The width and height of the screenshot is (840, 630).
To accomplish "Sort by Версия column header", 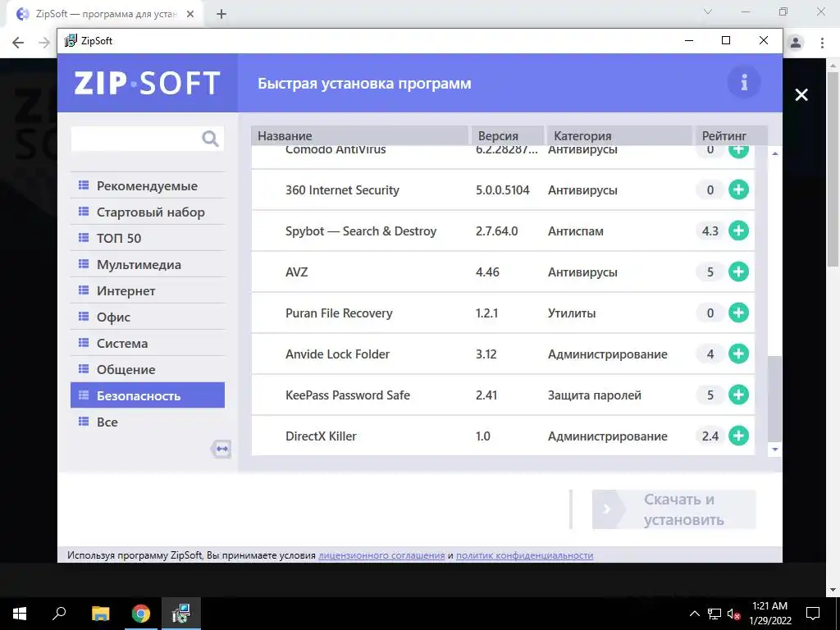I will click(x=507, y=135).
